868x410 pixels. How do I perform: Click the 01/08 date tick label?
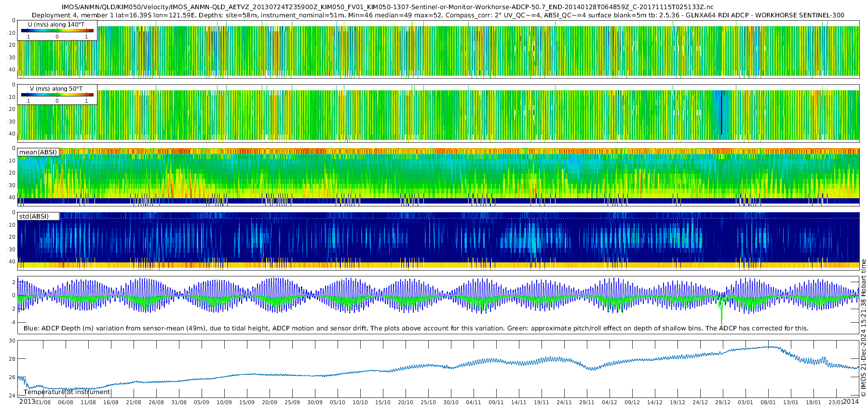(x=42, y=402)
